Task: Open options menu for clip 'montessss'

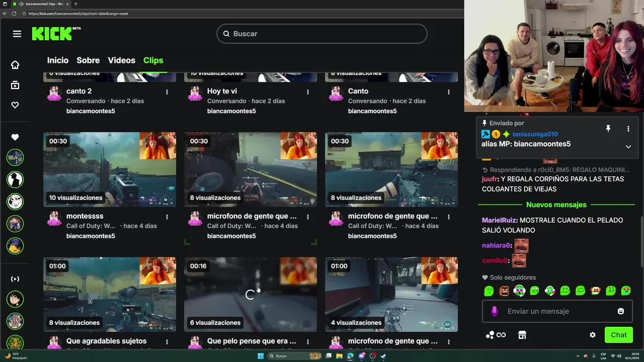Action: click(x=167, y=217)
